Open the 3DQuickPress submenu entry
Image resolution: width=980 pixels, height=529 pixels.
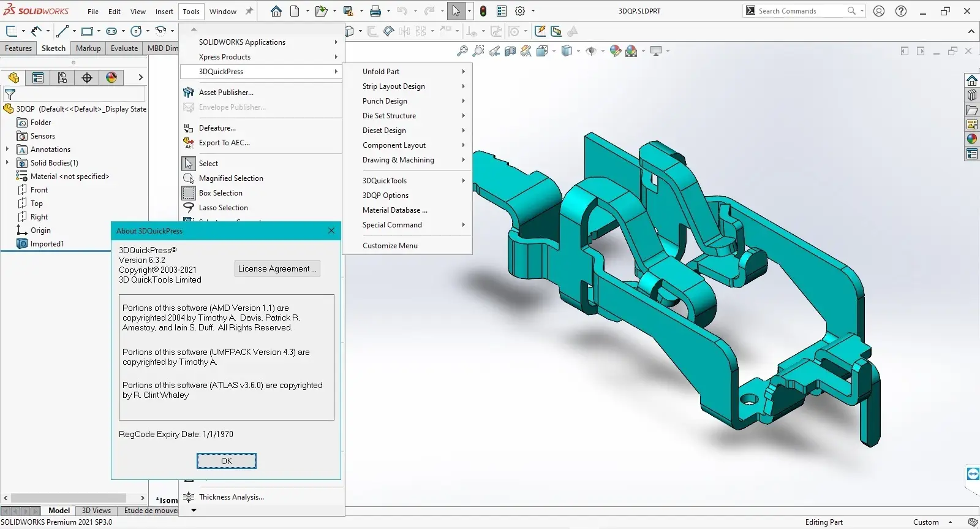point(261,72)
